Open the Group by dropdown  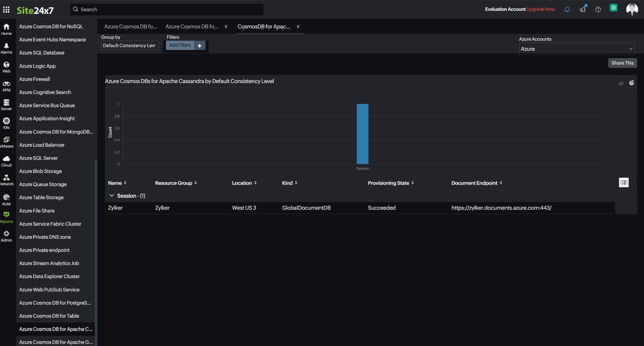130,46
